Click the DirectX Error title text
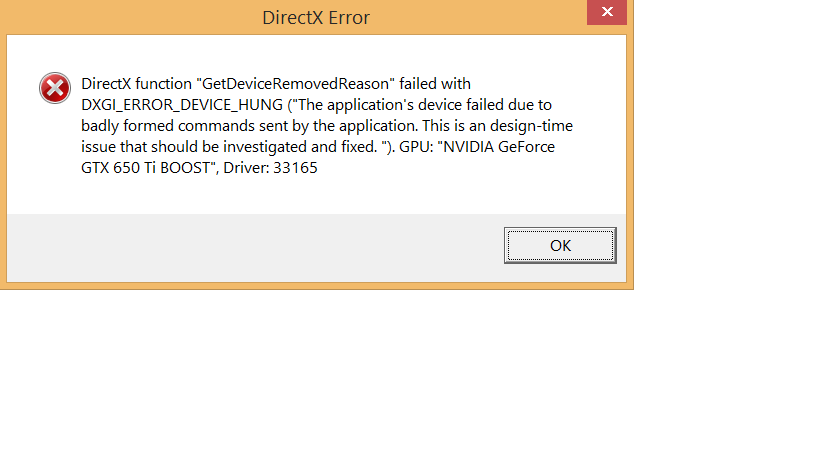Viewport: 819px width, 460px height. click(x=315, y=18)
